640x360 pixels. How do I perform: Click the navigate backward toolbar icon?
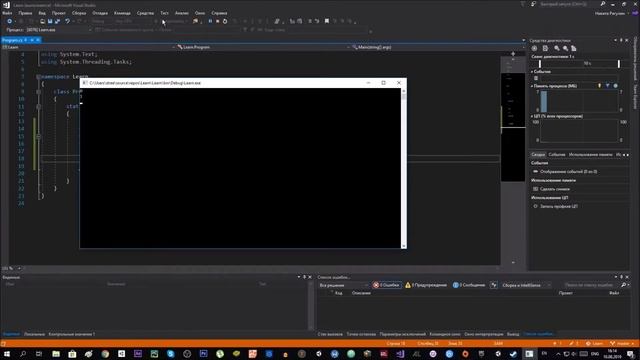click(x=9, y=21)
